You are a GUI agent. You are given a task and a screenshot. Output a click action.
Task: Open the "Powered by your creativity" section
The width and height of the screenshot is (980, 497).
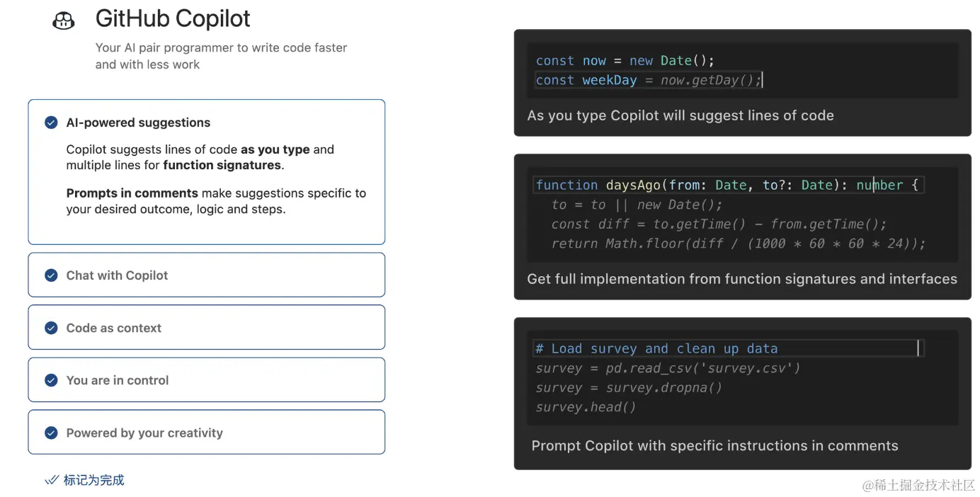pos(144,432)
